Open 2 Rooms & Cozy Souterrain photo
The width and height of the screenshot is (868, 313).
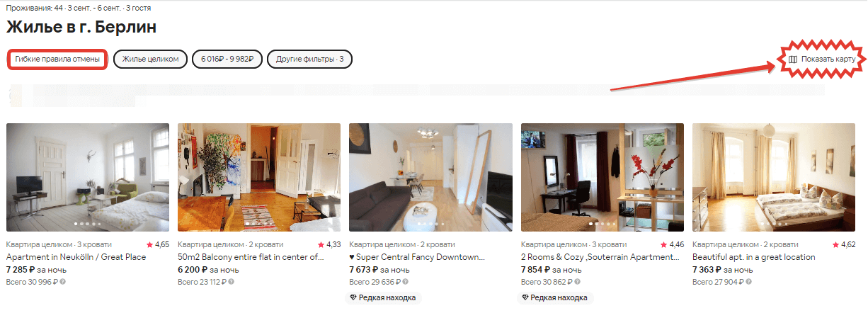click(603, 177)
